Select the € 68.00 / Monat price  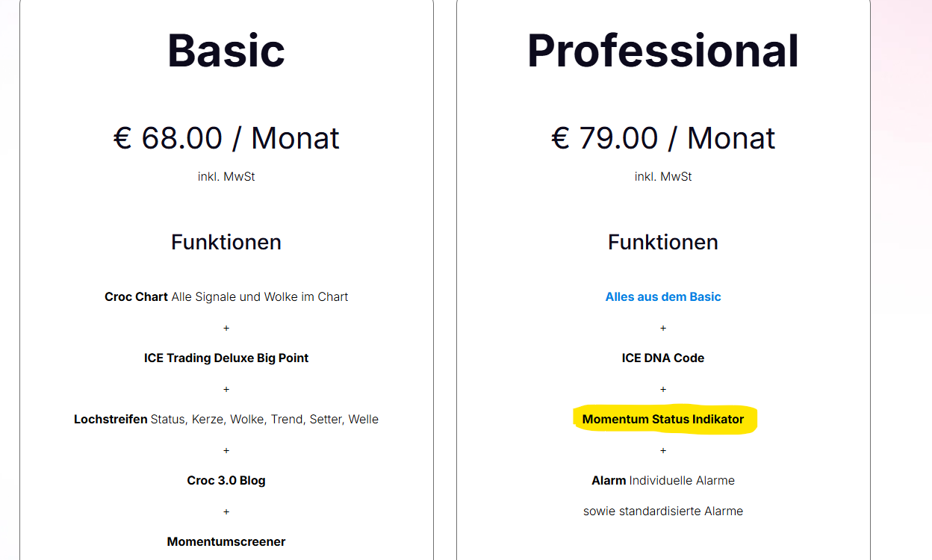tap(226, 138)
